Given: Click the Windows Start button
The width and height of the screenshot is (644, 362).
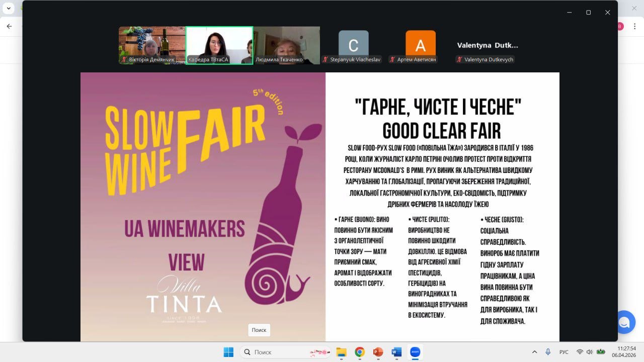Looking at the screenshot, I should tap(228, 352).
